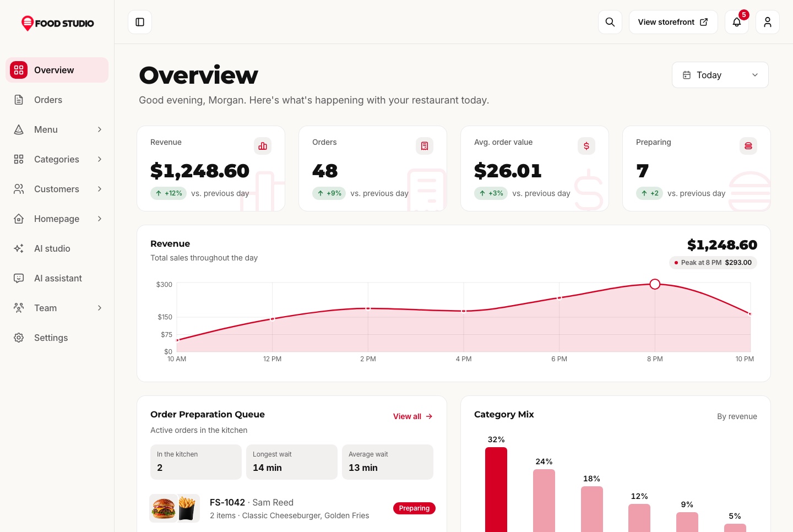This screenshot has width=793, height=532.
Task: Click the AI assistant chat icon
Action: [x=19, y=278]
